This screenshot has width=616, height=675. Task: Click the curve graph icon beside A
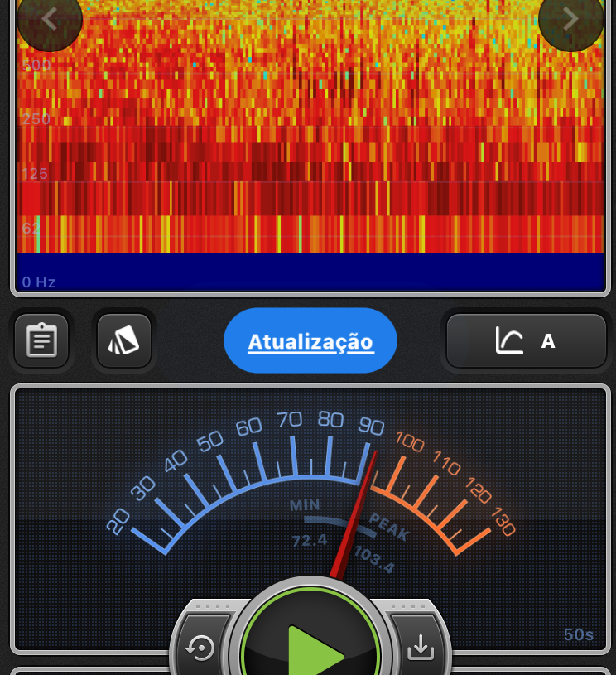(509, 340)
